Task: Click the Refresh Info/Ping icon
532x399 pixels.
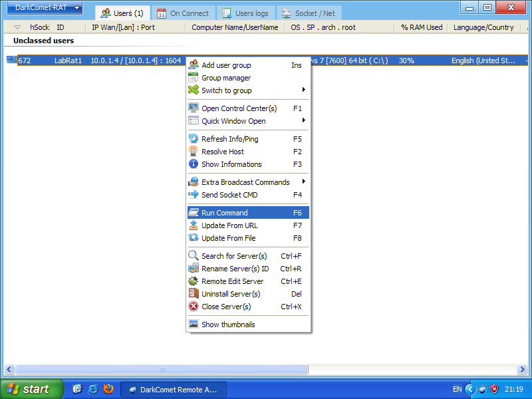Action: pyautogui.click(x=194, y=139)
